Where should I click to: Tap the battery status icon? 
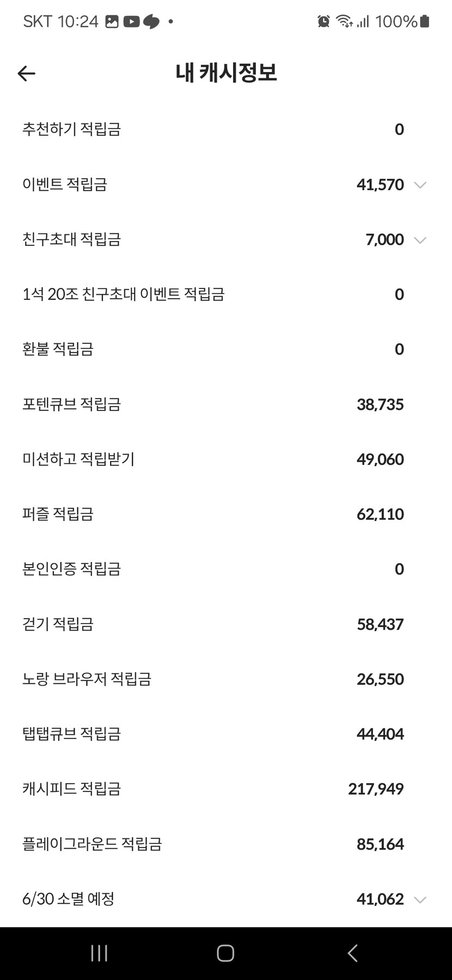coord(425,21)
